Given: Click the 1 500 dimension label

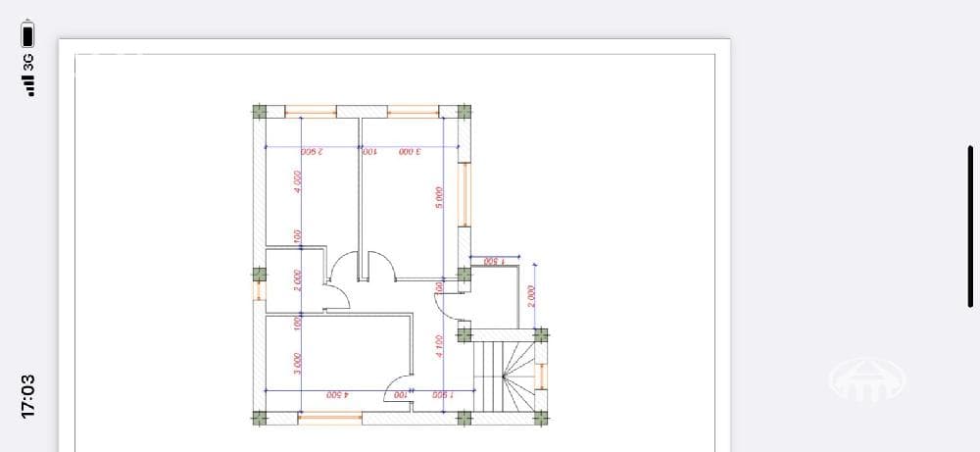Looking at the screenshot, I should point(494,262).
